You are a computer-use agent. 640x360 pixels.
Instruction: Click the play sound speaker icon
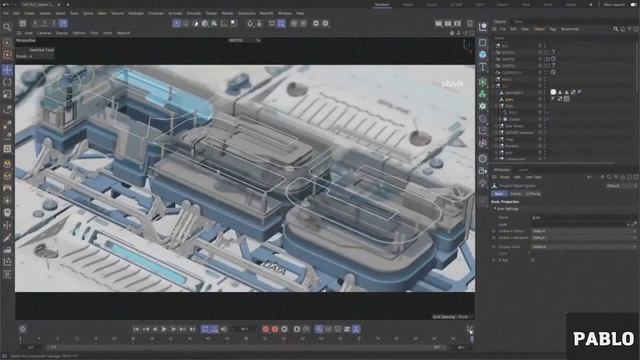pos(224,329)
